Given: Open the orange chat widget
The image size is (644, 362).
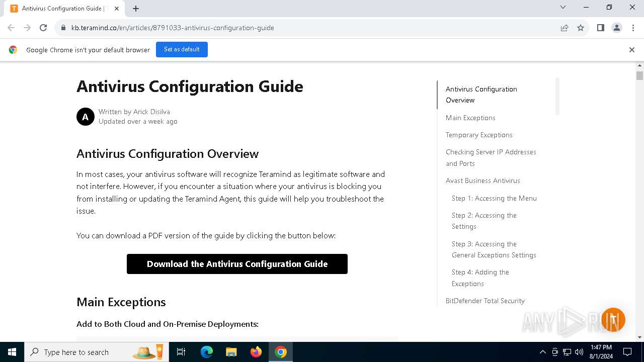Looking at the screenshot, I should pos(613,320).
